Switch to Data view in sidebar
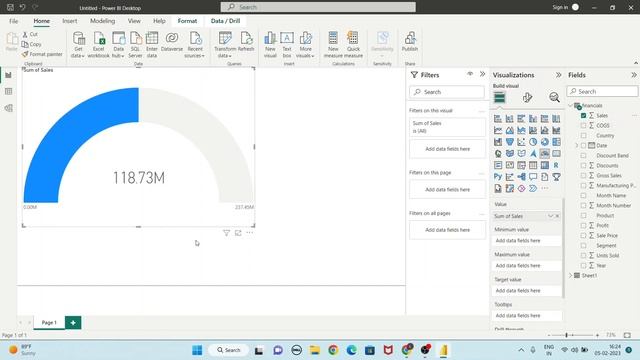Screen dimensions: 640x360 pos(9,91)
